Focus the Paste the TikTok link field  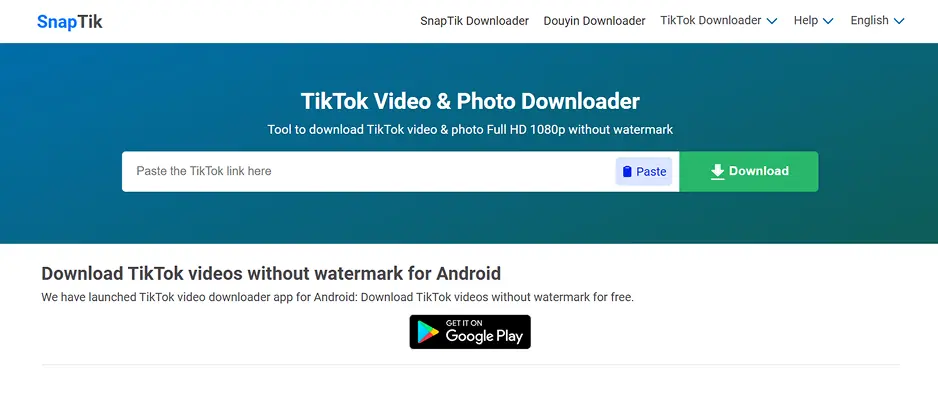coord(368,172)
